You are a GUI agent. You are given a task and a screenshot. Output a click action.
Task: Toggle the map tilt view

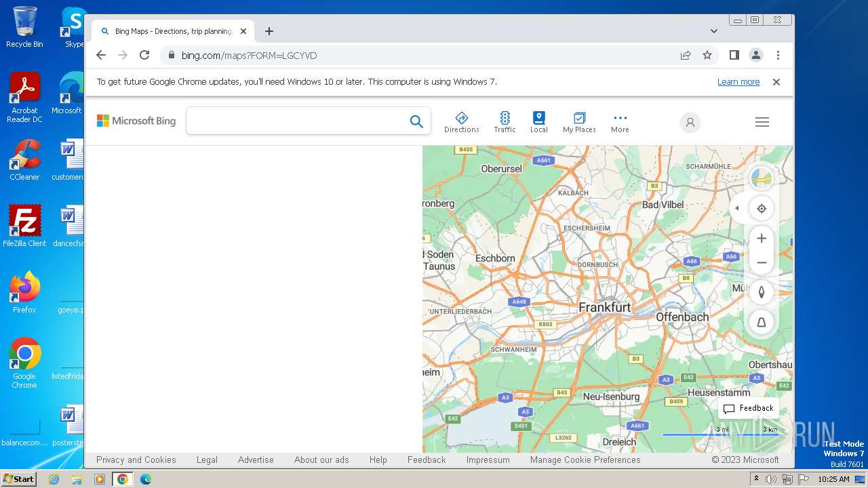click(762, 323)
